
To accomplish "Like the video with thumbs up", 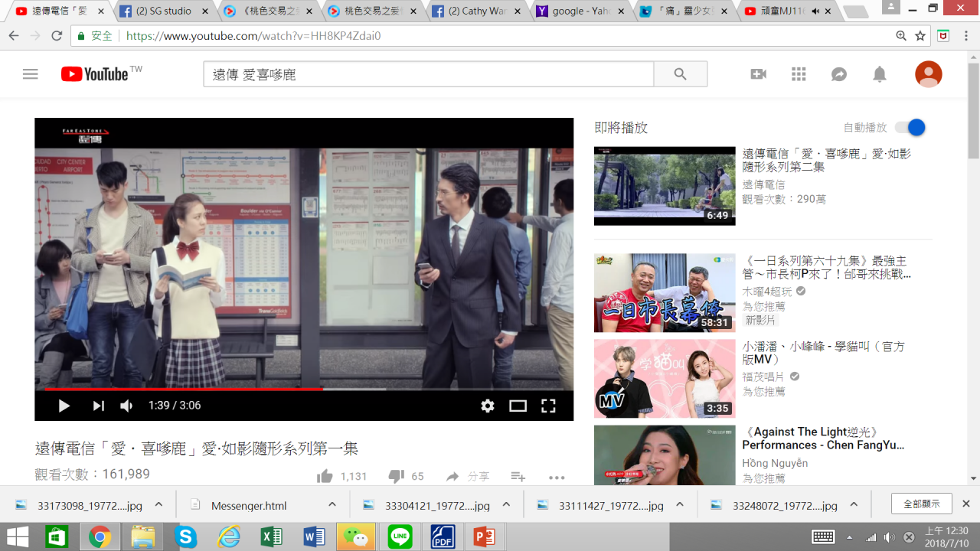I will (x=325, y=476).
